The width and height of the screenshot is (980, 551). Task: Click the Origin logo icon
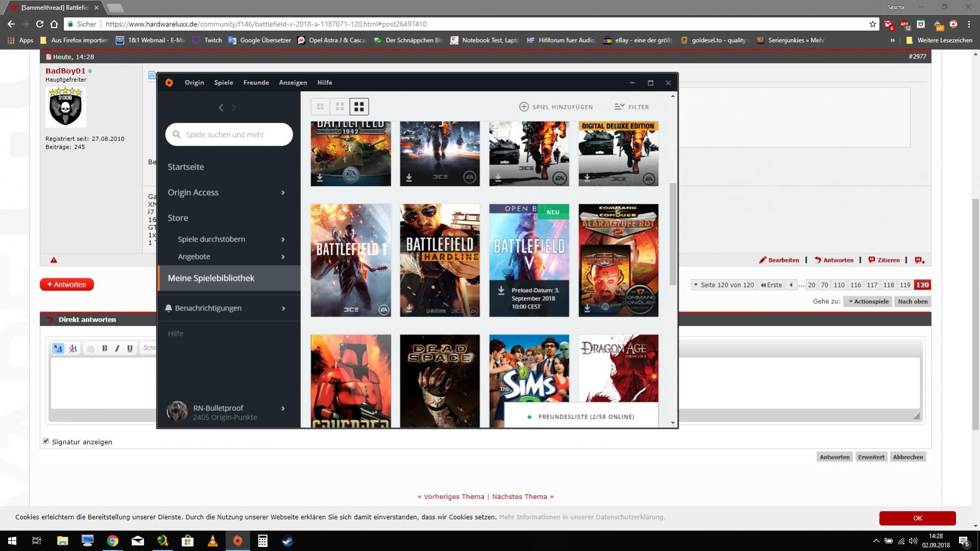point(169,82)
